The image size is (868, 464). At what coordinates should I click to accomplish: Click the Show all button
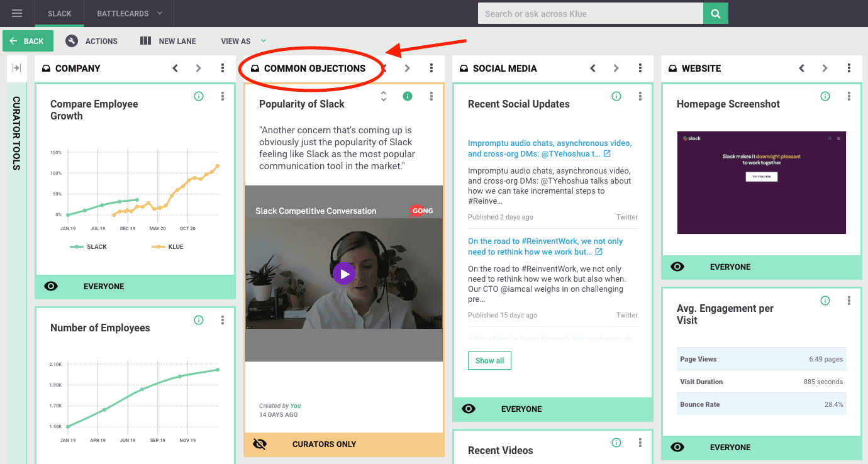point(489,361)
